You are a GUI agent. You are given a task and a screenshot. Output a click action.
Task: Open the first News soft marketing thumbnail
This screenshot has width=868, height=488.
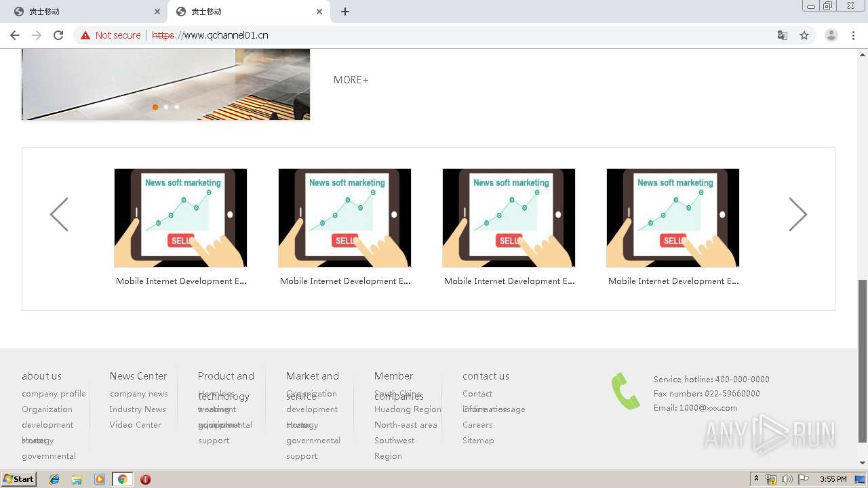tap(180, 218)
